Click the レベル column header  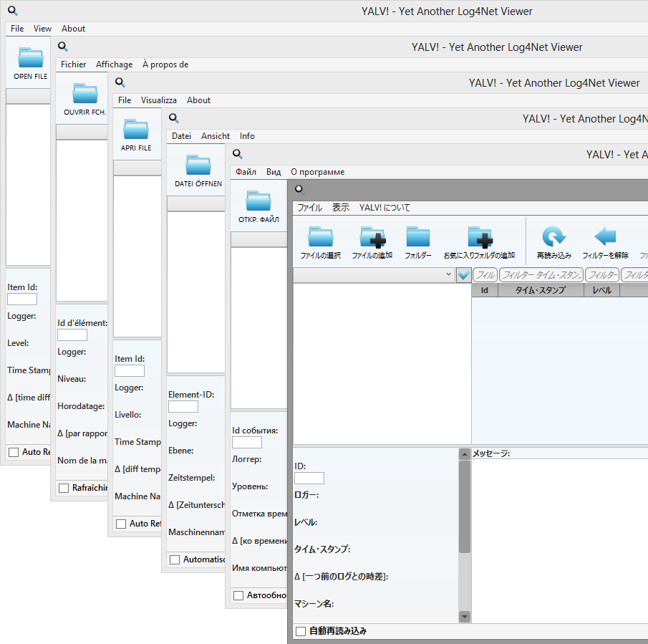[601, 290]
